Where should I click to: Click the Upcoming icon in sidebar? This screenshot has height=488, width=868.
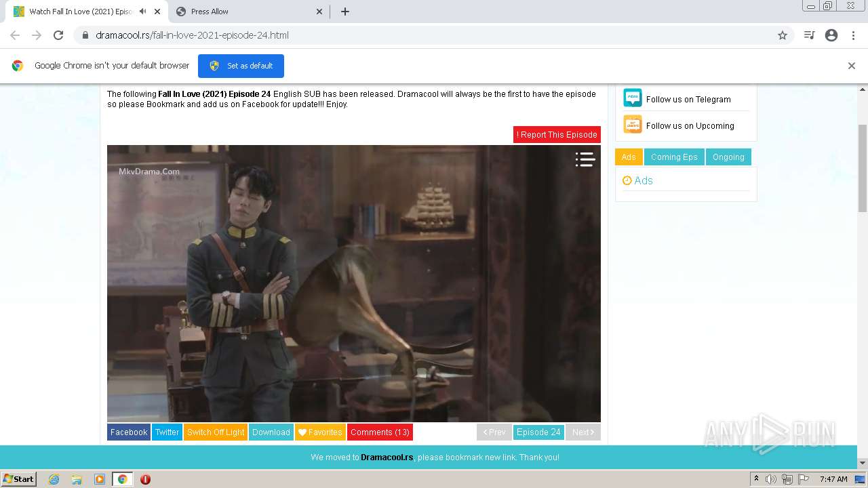pyautogui.click(x=633, y=124)
